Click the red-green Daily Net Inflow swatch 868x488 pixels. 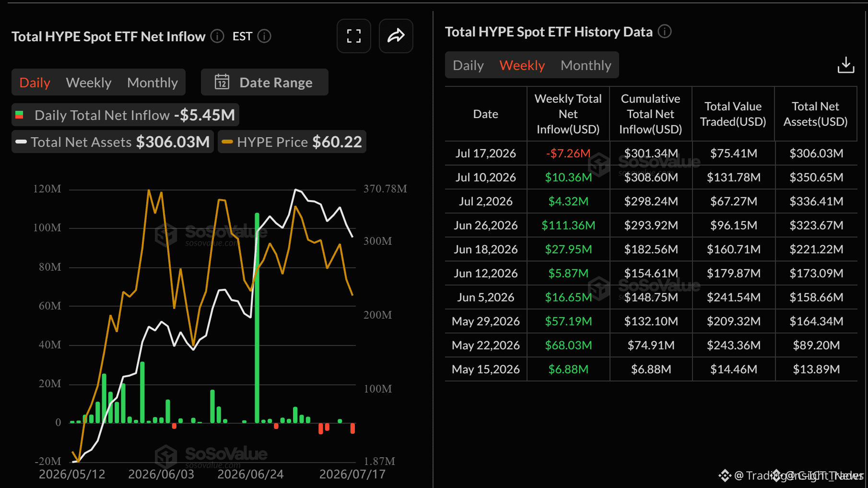tap(20, 115)
